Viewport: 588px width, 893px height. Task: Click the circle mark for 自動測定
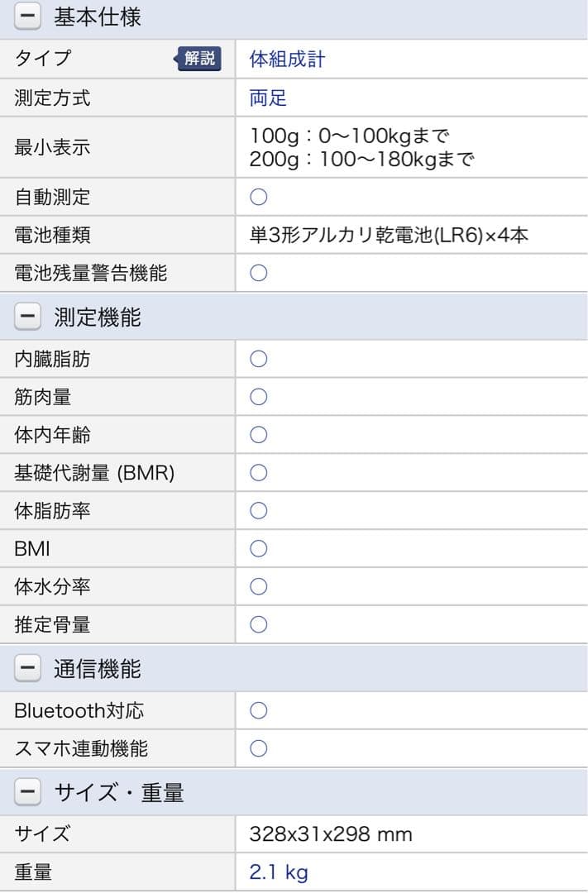259,197
